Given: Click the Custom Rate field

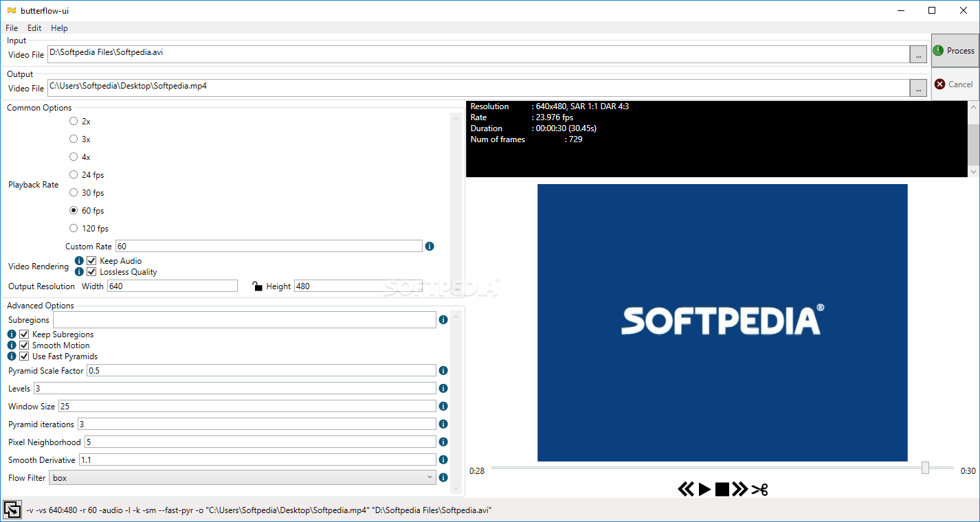Looking at the screenshot, I should click(269, 246).
